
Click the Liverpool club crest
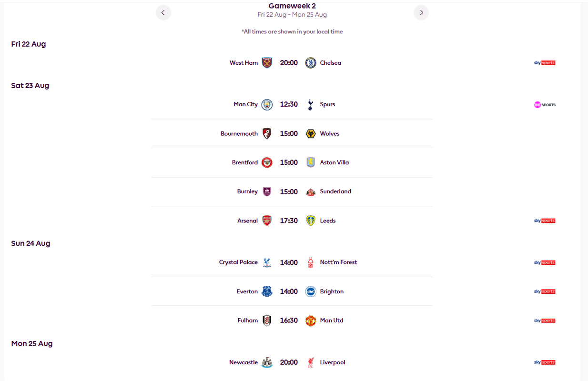(x=311, y=362)
